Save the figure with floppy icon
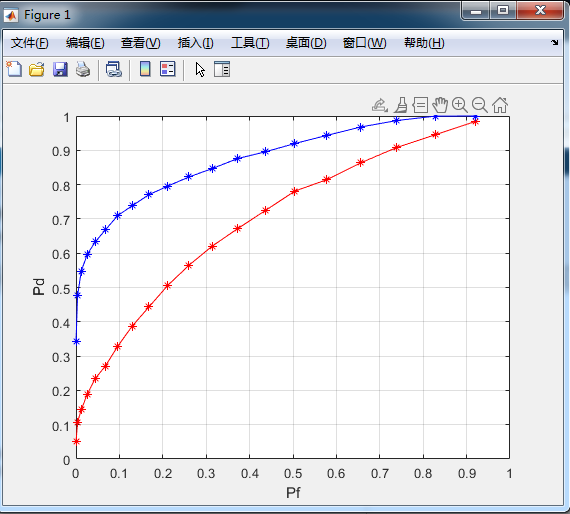Viewport: 570px width, 514px height. [60, 69]
